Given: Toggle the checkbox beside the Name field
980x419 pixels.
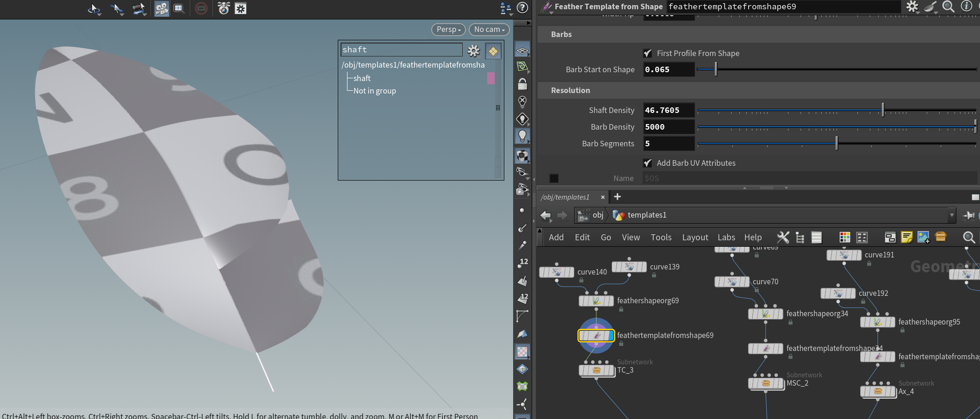Looking at the screenshot, I should pyautogui.click(x=554, y=178).
